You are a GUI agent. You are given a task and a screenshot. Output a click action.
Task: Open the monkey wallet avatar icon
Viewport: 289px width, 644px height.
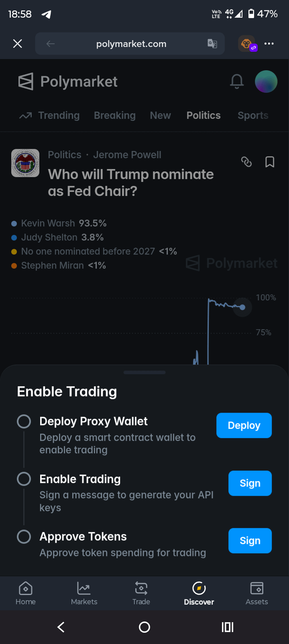[x=247, y=43]
